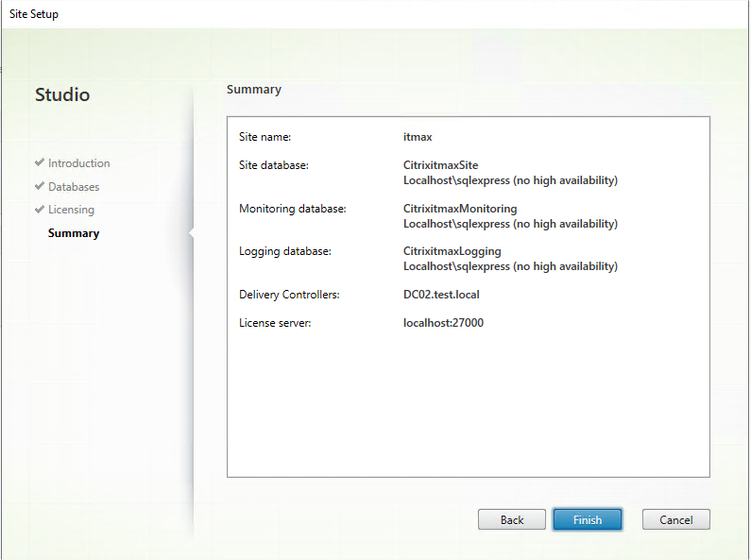The width and height of the screenshot is (751, 560).
Task: Select the CitrixitmaxMonitoring database name
Action: tap(460, 209)
